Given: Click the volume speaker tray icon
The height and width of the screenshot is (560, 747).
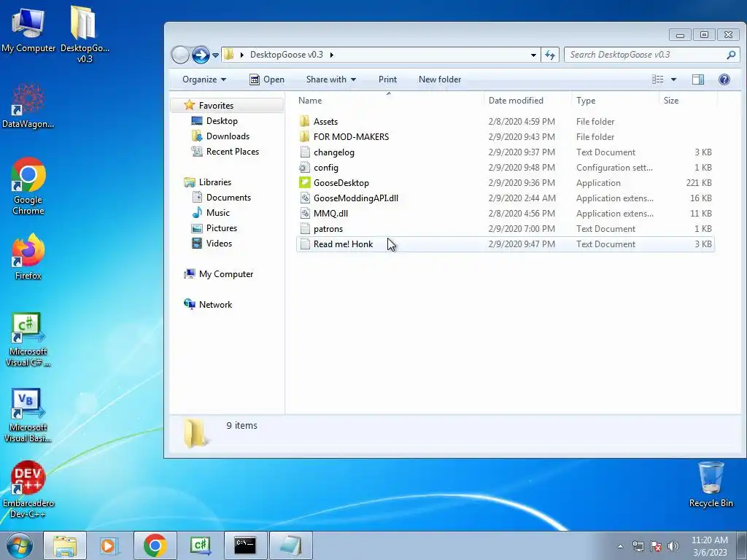Looking at the screenshot, I should [673, 546].
